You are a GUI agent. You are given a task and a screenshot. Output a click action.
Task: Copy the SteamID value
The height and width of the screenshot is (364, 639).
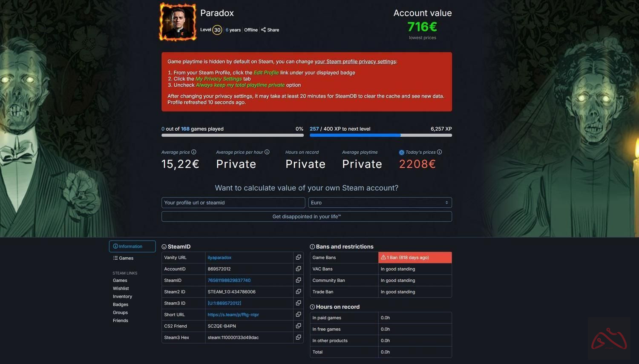pos(298,280)
